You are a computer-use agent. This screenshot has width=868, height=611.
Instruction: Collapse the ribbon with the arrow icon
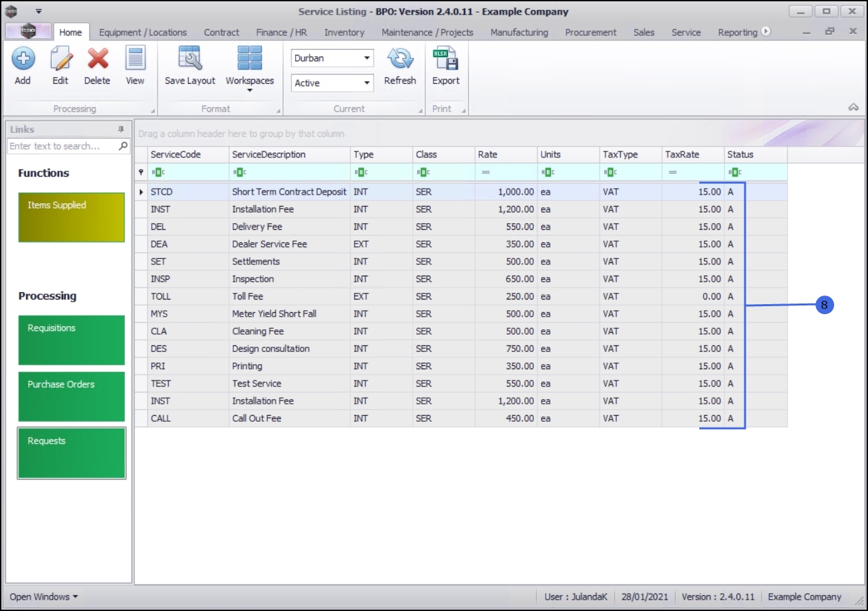pyautogui.click(x=854, y=108)
